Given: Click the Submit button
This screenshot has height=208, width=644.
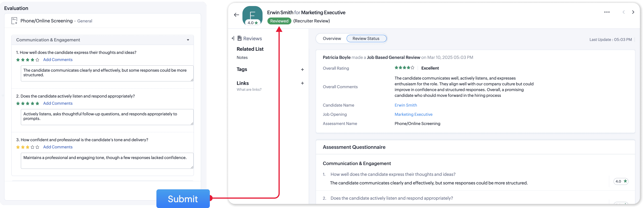Looking at the screenshot, I should click(183, 199).
